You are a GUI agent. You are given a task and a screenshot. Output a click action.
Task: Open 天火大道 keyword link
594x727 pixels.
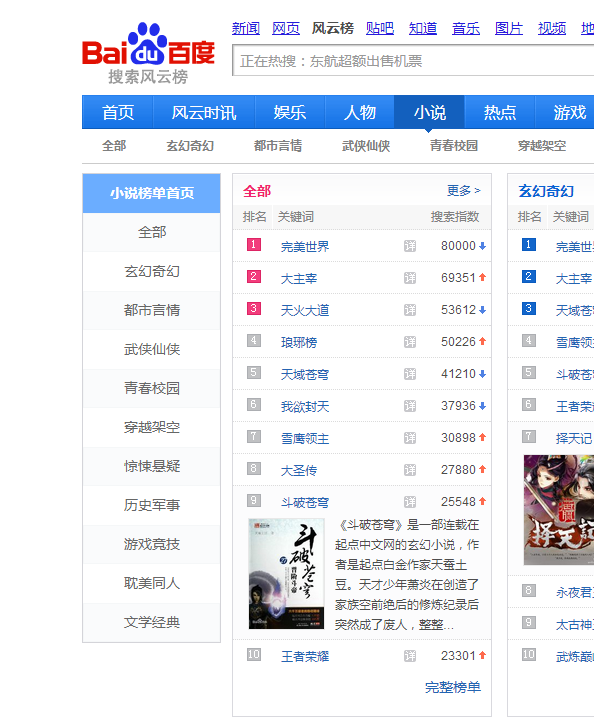(x=305, y=310)
